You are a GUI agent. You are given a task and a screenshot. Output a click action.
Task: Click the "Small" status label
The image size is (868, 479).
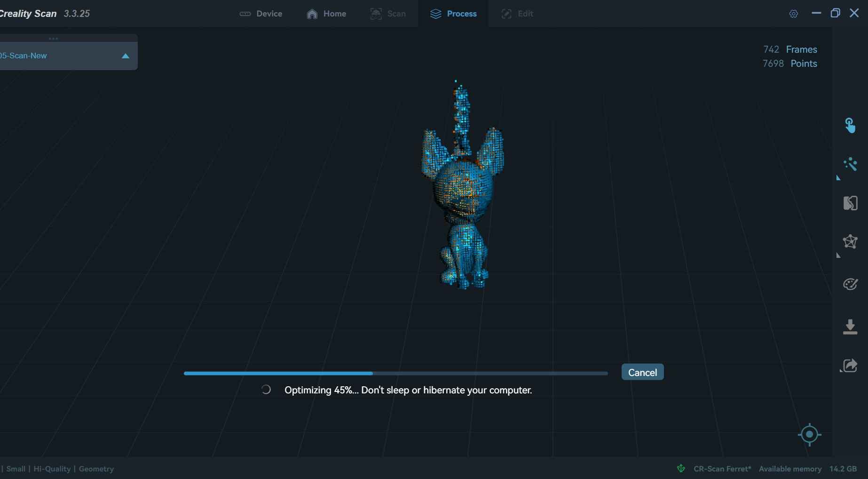point(16,469)
